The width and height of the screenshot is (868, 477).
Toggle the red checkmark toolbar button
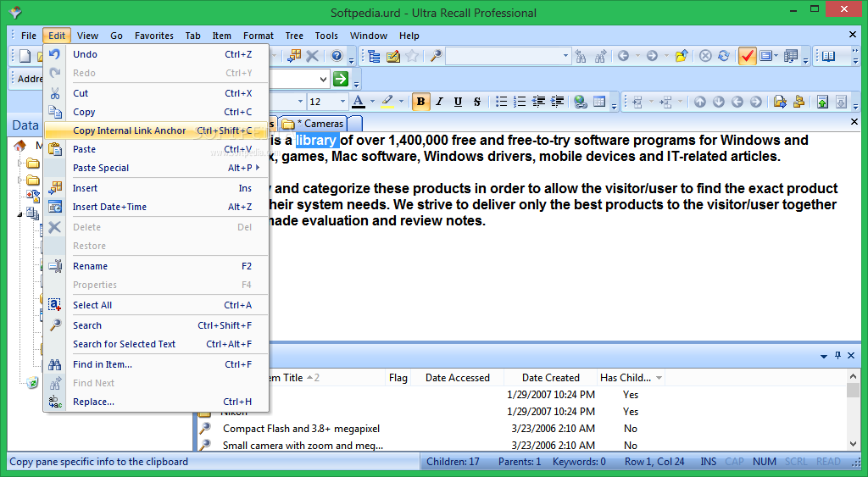747,56
